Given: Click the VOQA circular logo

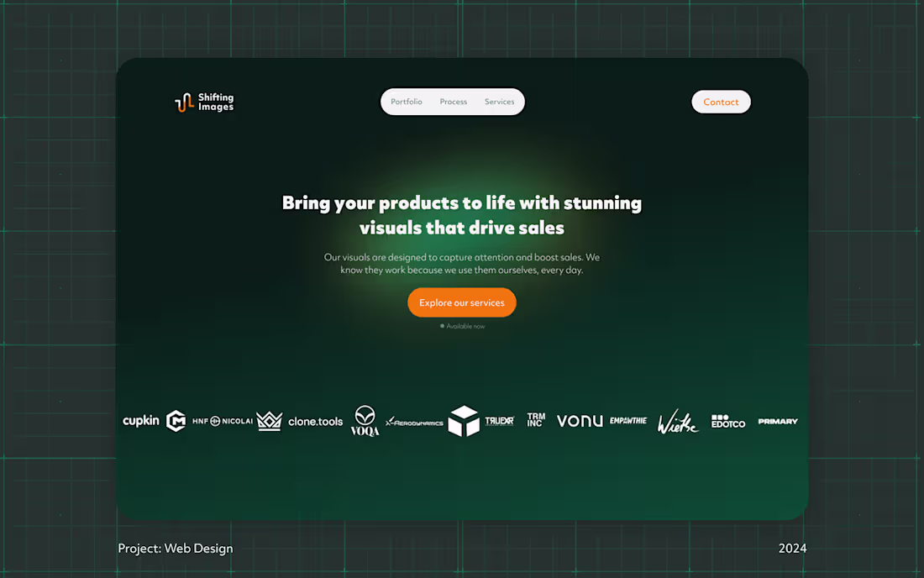Looking at the screenshot, I should (365, 420).
